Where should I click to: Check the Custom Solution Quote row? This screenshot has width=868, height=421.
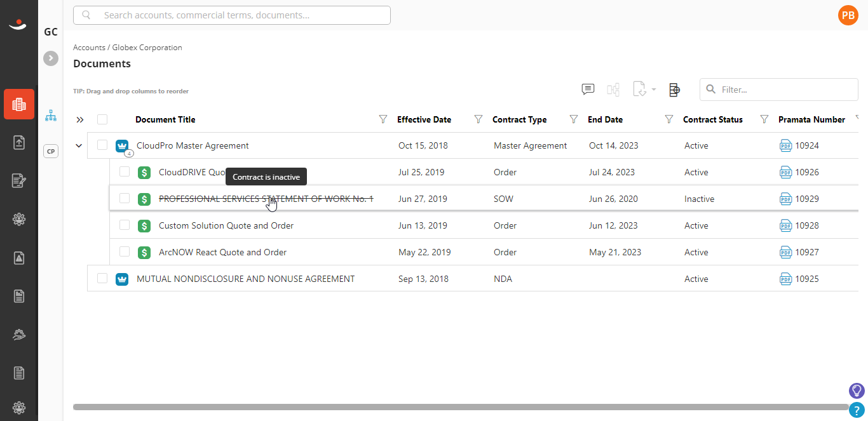point(125,225)
